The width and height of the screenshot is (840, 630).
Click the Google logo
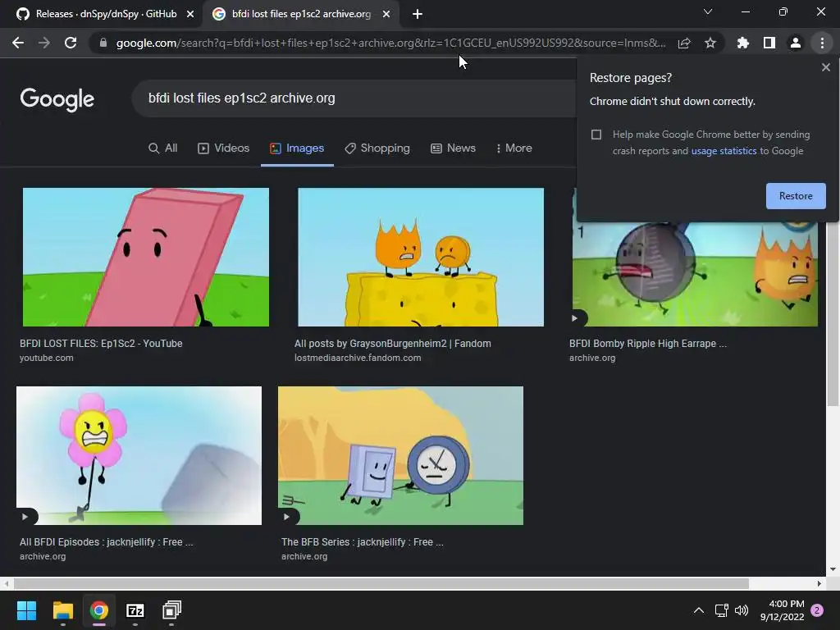57,99
